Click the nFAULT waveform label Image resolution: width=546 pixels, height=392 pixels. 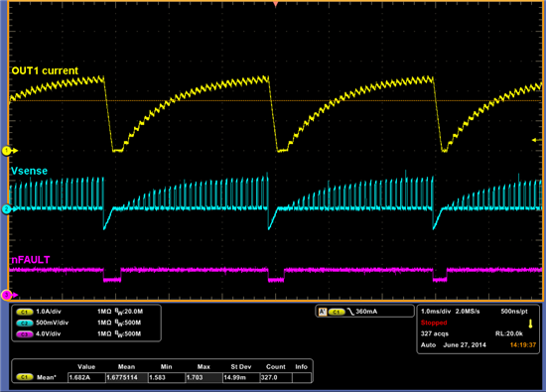point(31,260)
